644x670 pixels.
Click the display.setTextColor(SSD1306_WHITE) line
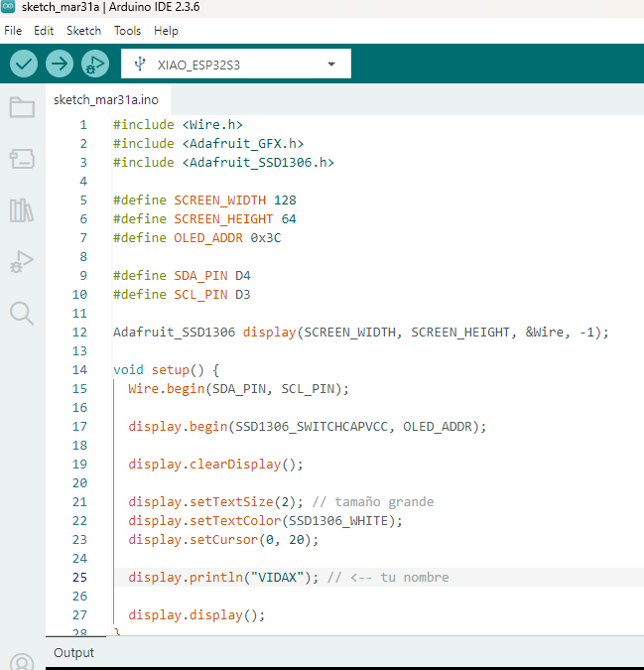(265, 521)
